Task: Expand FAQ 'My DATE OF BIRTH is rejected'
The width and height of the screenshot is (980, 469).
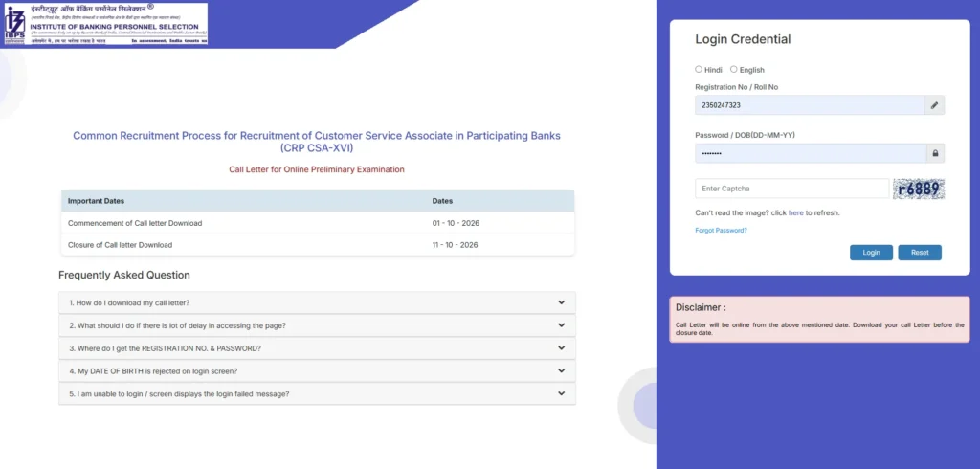Action: click(317, 370)
